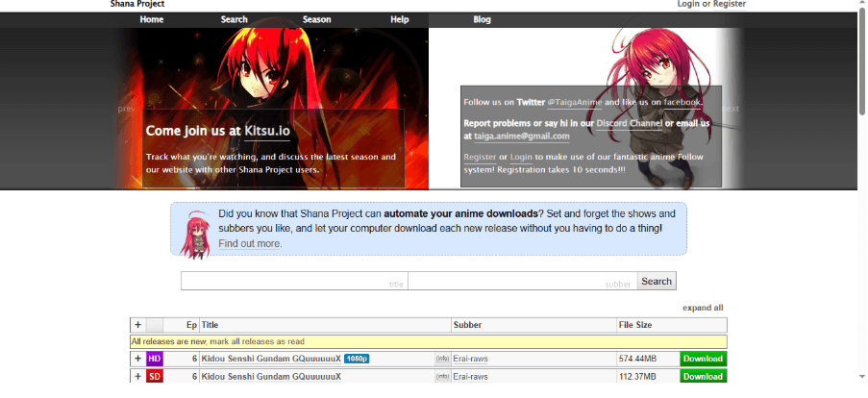Screen dimensions: 868x398
Task: Click the Login link in the header
Action: click(688, 4)
